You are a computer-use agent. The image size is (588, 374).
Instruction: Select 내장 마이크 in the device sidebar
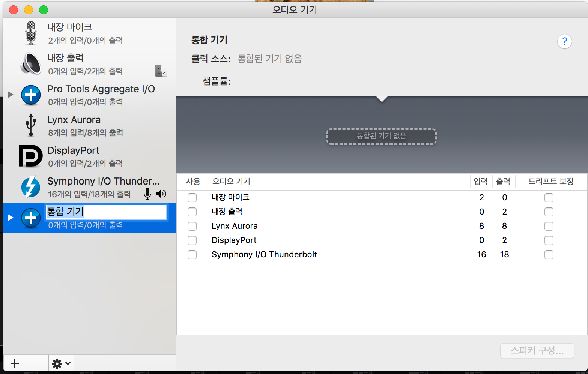click(x=89, y=33)
